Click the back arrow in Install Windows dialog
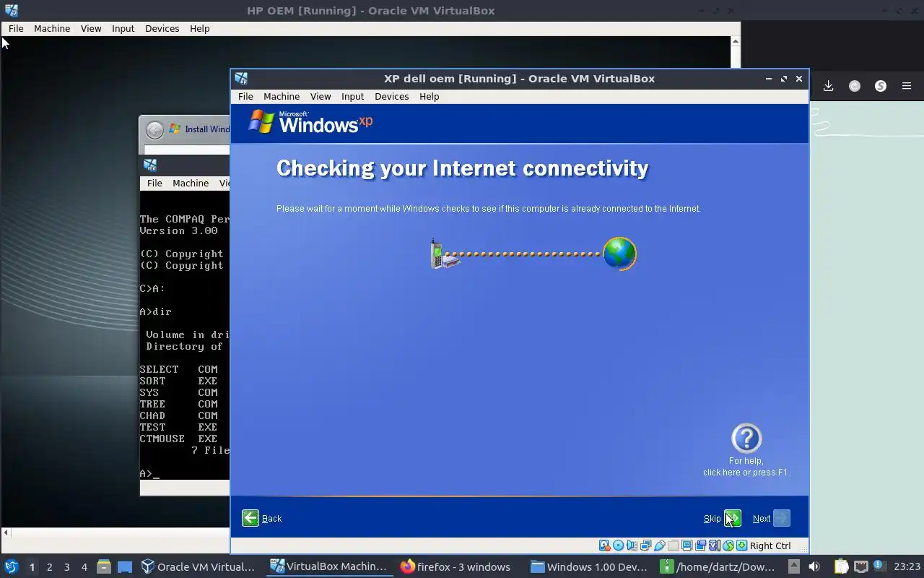The height and width of the screenshot is (578, 924). point(154,129)
